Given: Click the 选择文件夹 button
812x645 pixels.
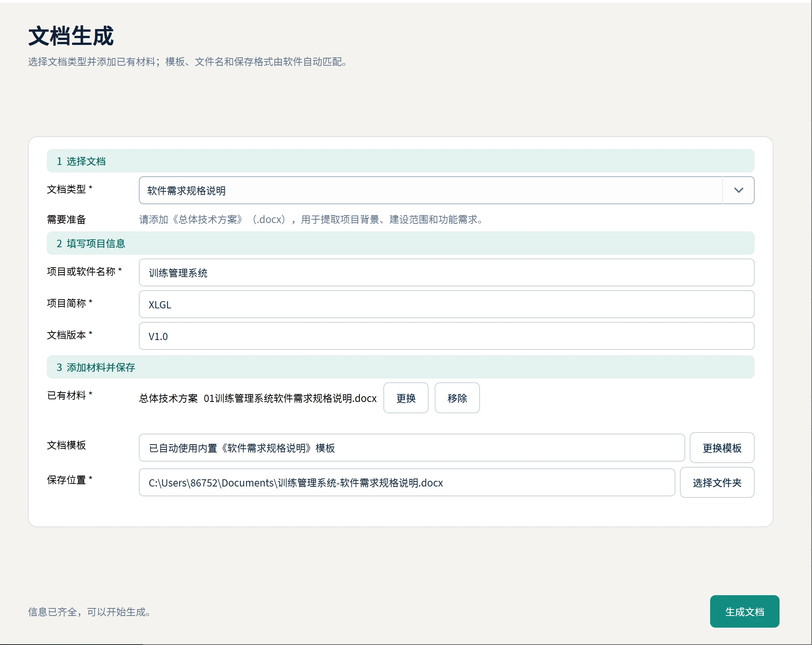Looking at the screenshot, I should point(717,482).
